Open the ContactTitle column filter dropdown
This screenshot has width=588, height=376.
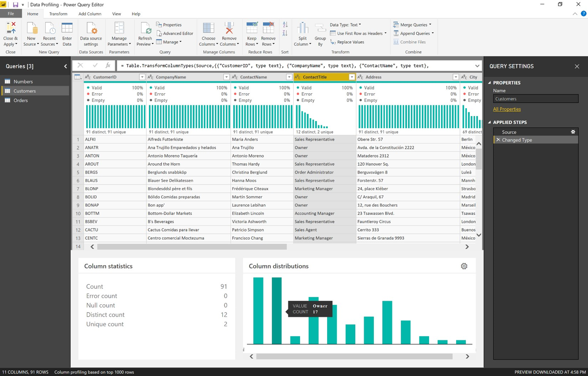(351, 77)
